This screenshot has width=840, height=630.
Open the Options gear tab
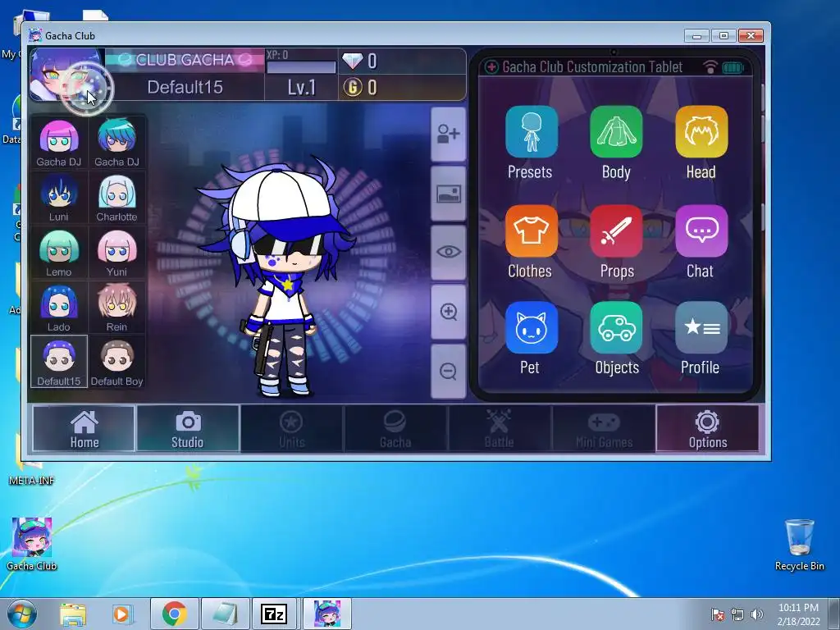(708, 428)
